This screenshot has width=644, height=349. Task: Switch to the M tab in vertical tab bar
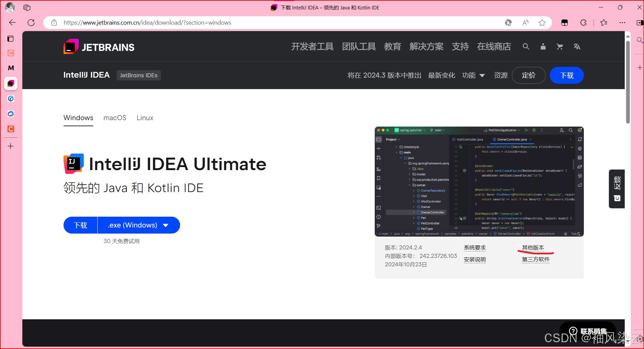(x=11, y=68)
